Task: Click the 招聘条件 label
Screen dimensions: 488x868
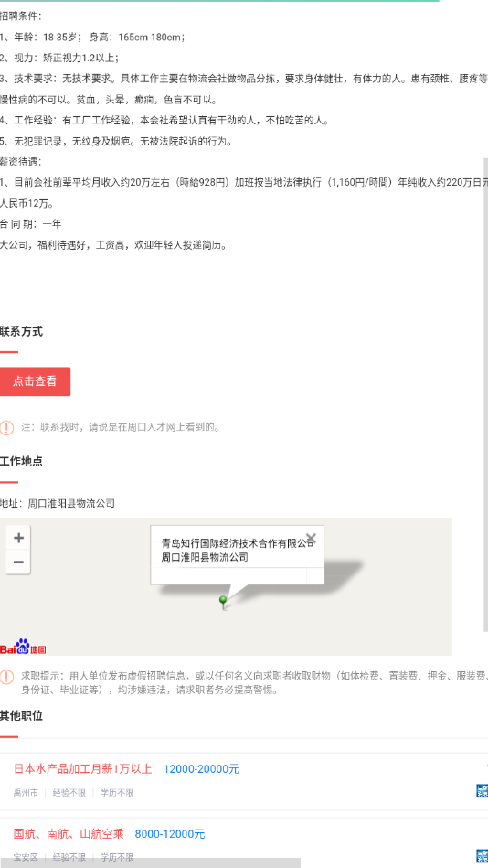Action: tap(20, 16)
